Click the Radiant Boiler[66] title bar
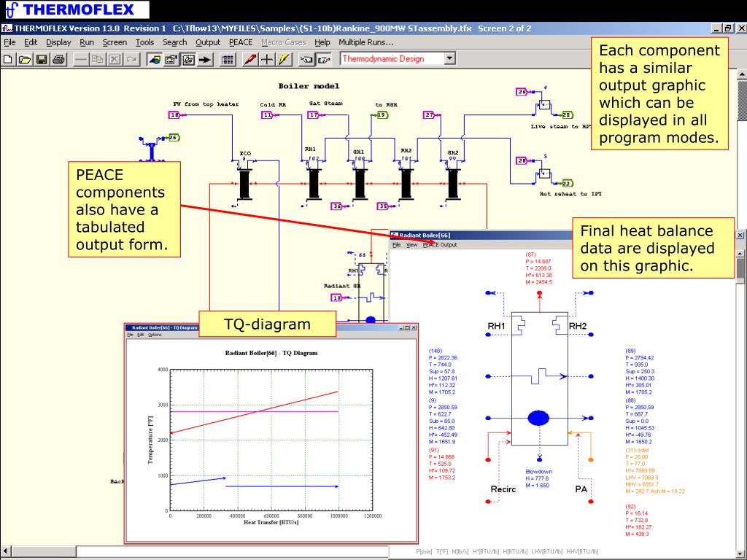 tap(481, 236)
